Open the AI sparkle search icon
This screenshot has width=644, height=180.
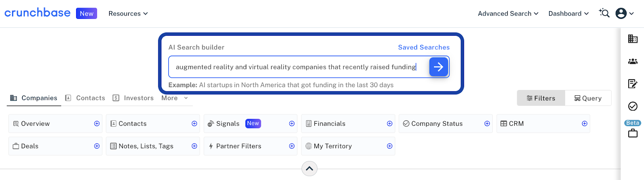pos(604,13)
